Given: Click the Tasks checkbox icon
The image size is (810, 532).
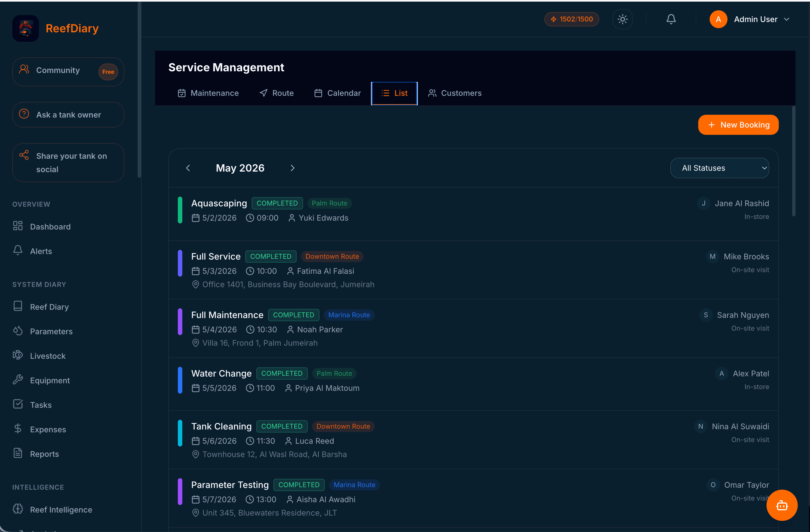Looking at the screenshot, I should pyautogui.click(x=18, y=404).
